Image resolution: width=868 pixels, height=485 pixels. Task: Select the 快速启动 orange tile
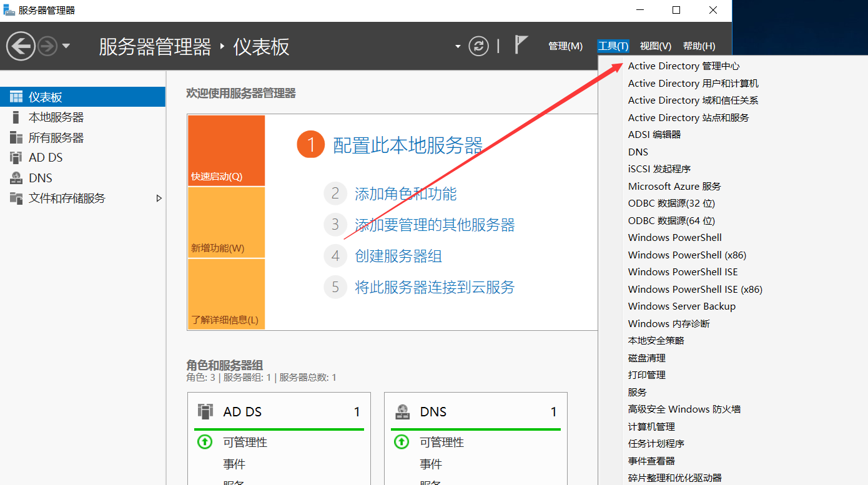click(x=226, y=150)
